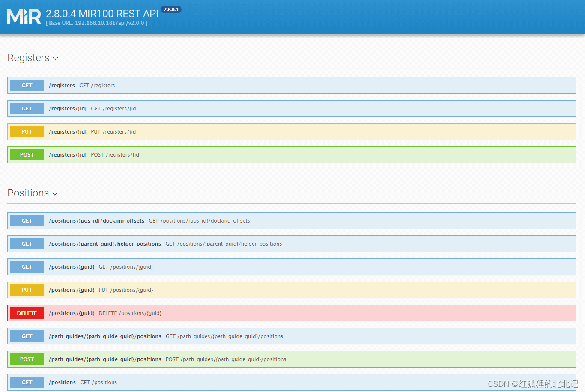The height and width of the screenshot is (392, 585).
Task: Collapse the Registers section chevron
Action: (x=55, y=59)
